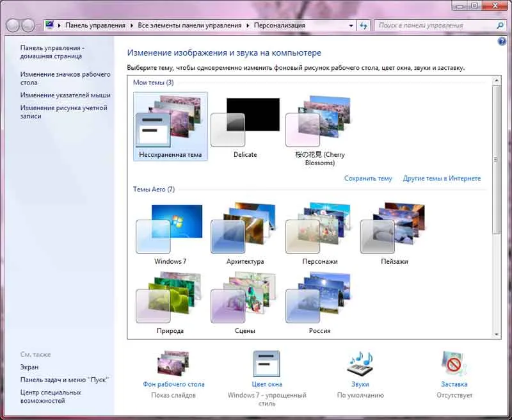The width and height of the screenshot is (512, 420).
Task: Close the Персонализация window
Action: (495, 5)
